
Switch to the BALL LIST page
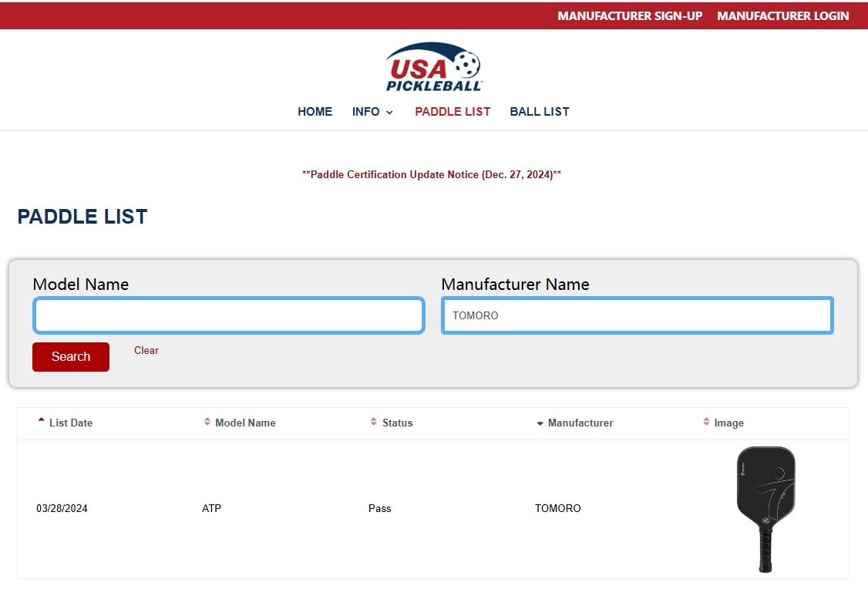pyautogui.click(x=539, y=112)
